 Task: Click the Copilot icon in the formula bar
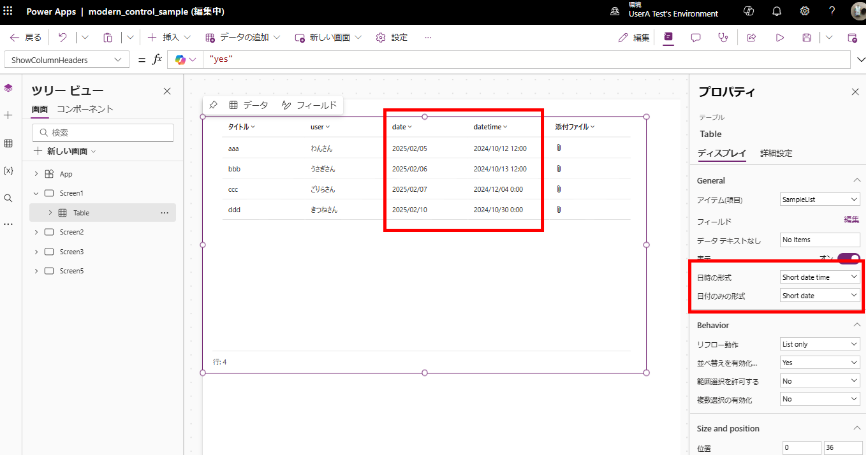(x=180, y=59)
